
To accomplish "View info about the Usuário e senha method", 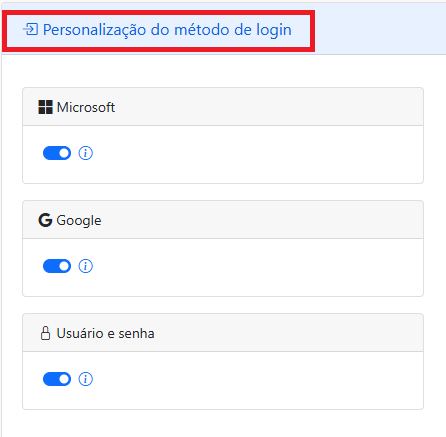I will coord(86,379).
